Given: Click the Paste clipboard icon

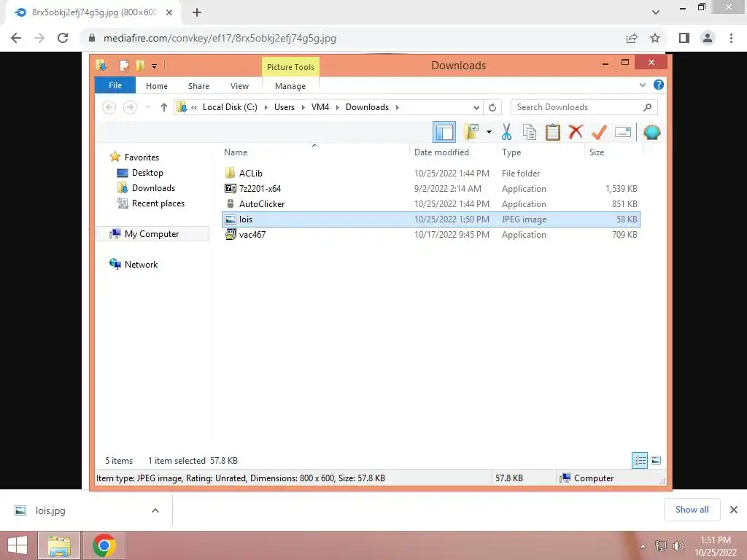Looking at the screenshot, I should [553, 132].
